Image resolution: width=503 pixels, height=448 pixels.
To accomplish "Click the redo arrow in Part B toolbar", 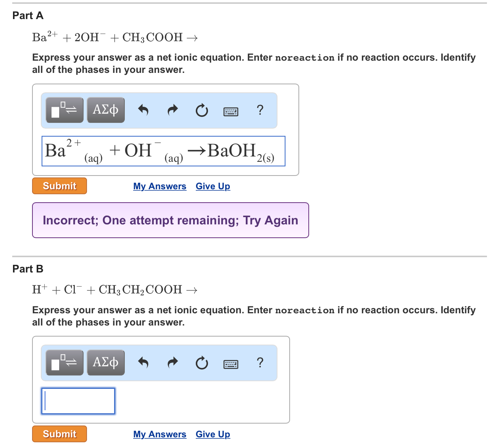I will pos(173,363).
